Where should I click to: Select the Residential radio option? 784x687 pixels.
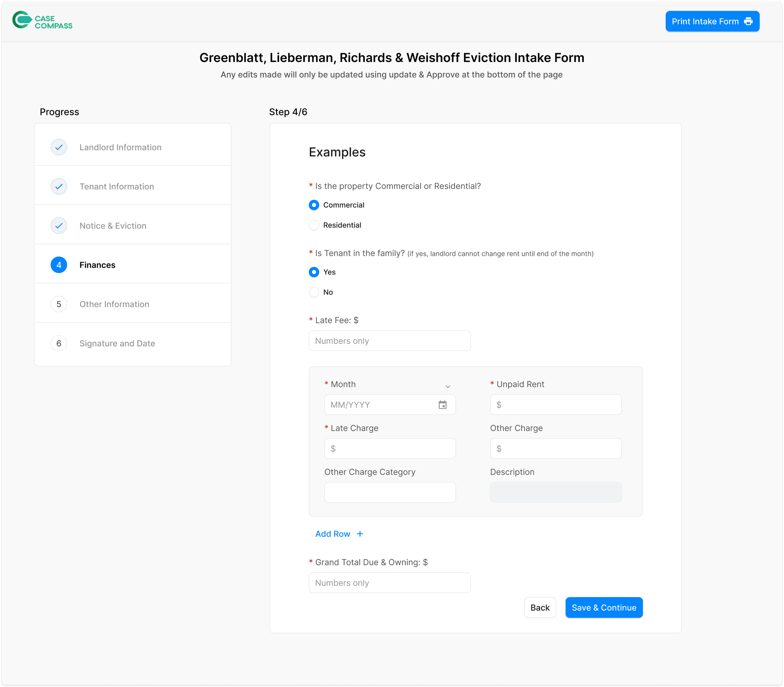tap(314, 225)
